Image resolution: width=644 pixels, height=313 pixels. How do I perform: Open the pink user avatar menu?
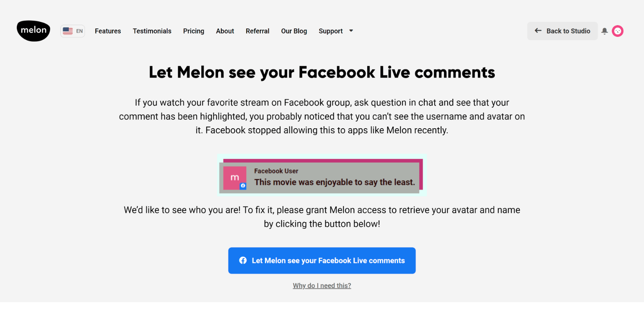pos(618,31)
